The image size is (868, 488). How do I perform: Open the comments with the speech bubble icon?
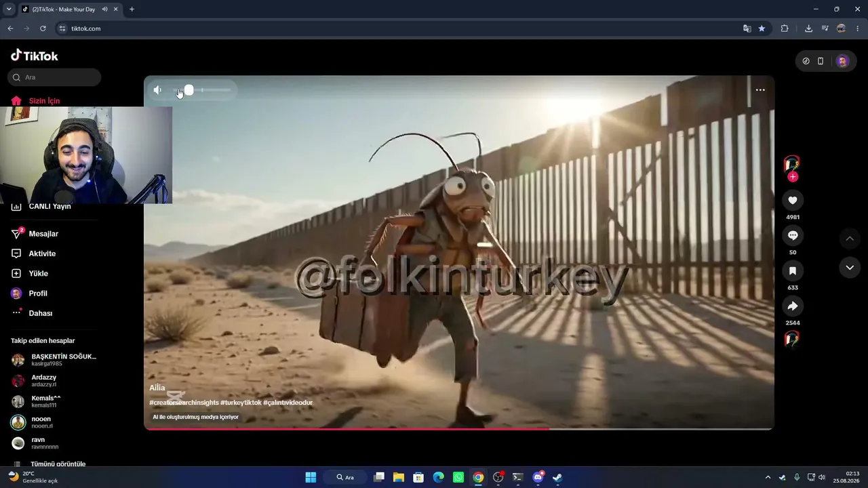point(792,235)
